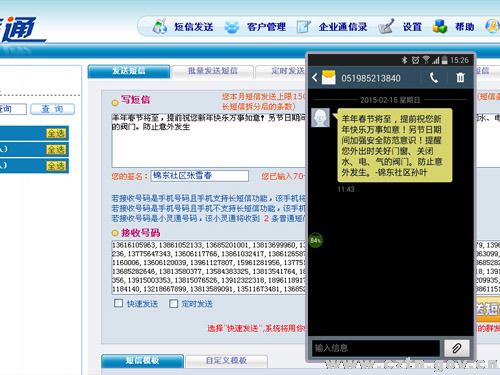Click inside the 写短信 message text area
This screenshot has height=375, width=500.
tap(209, 140)
